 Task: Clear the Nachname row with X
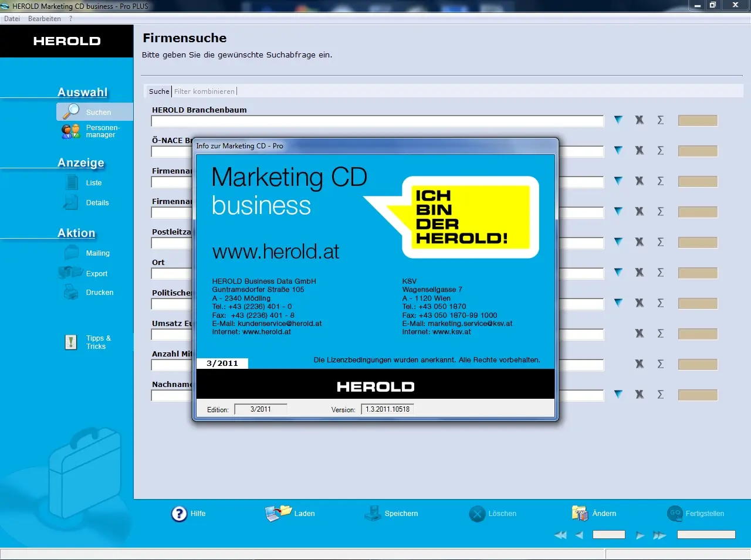640,394
